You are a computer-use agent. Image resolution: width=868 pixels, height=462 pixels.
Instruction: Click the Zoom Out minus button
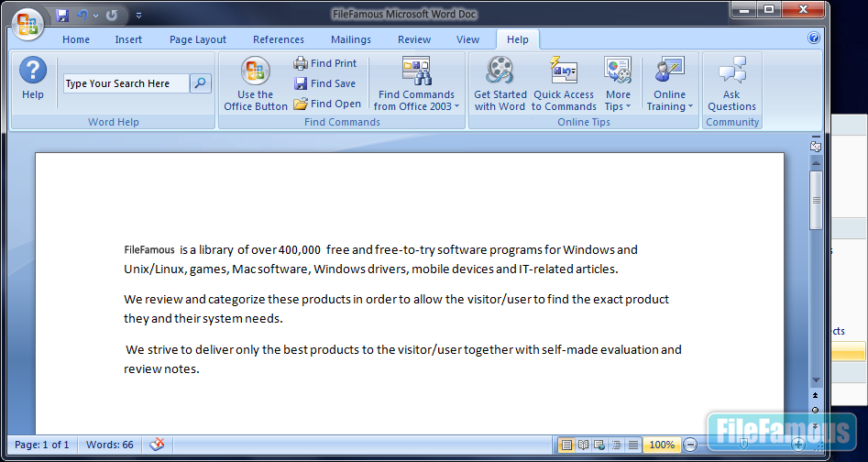(x=690, y=445)
